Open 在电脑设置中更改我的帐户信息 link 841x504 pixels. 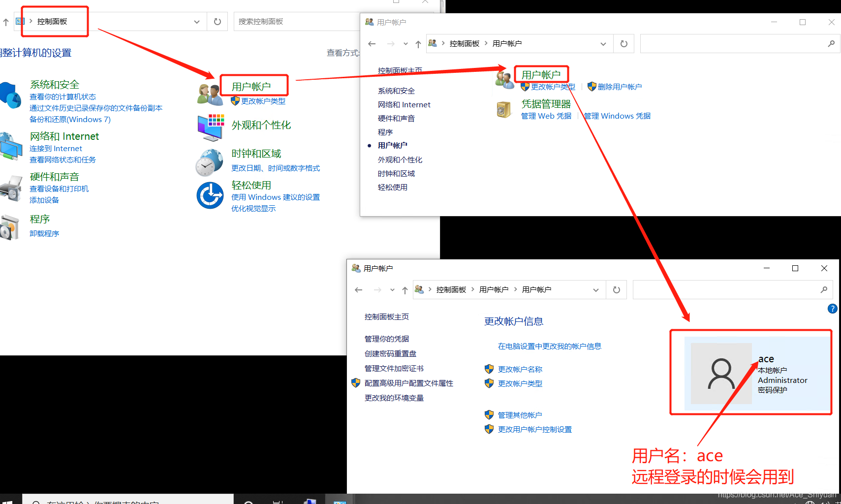click(550, 346)
